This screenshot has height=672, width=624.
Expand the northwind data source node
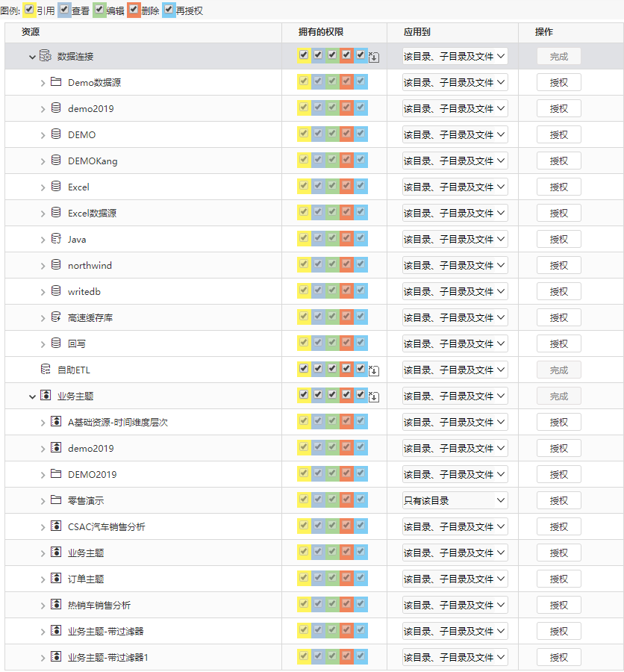coord(43,266)
